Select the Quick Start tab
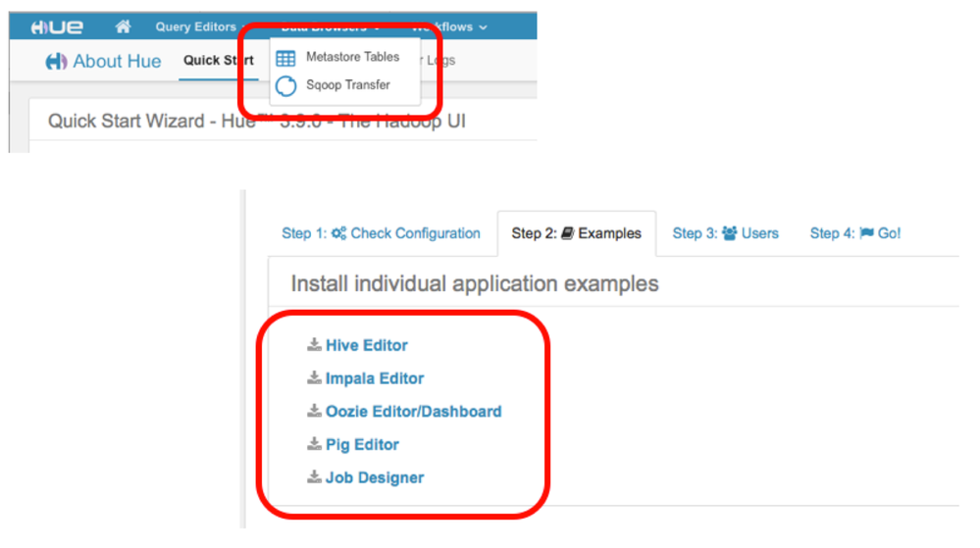The width and height of the screenshot is (980, 548). (x=218, y=61)
